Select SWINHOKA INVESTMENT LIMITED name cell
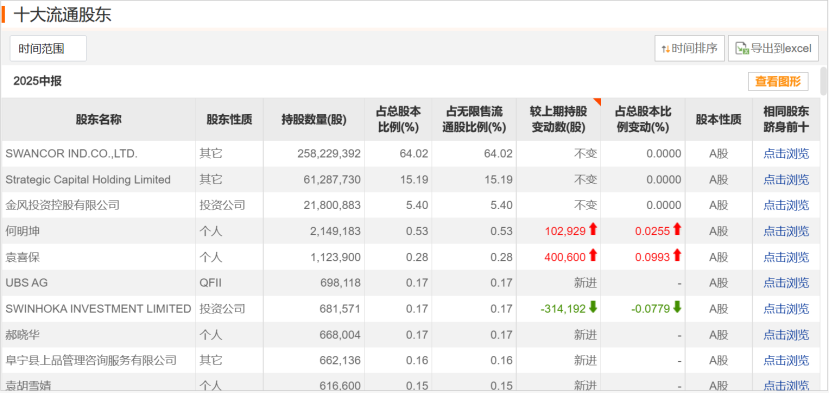Viewport: 830px width, 394px height. click(x=98, y=309)
